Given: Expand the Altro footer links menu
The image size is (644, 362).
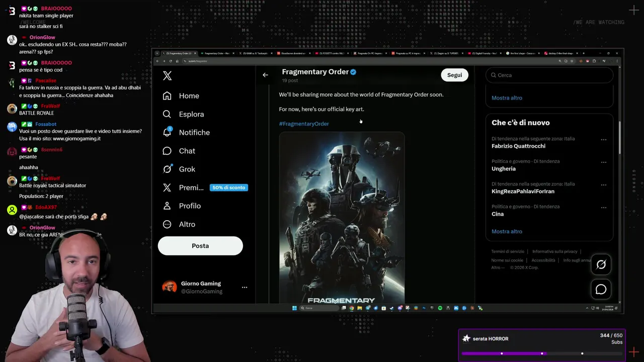Looking at the screenshot, I should click(x=498, y=267).
